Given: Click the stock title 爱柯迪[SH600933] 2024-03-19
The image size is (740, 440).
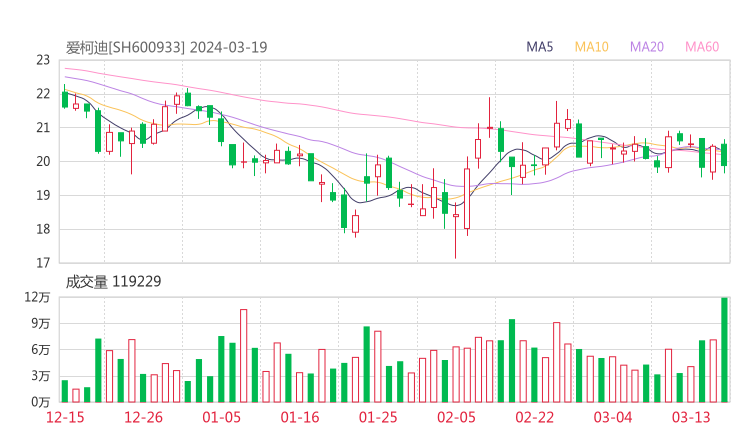Looking at the screenshot, I should (166, 47).
